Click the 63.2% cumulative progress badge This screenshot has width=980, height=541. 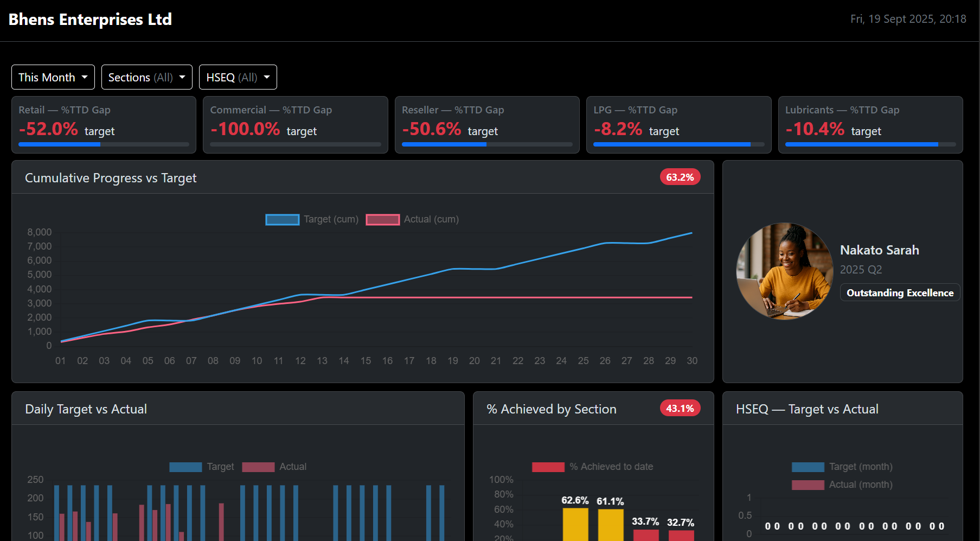pos(680,177)
